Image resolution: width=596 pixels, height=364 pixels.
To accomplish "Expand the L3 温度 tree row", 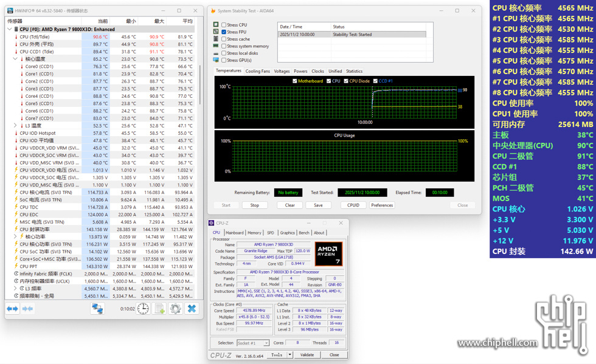I will click(16, 126).
